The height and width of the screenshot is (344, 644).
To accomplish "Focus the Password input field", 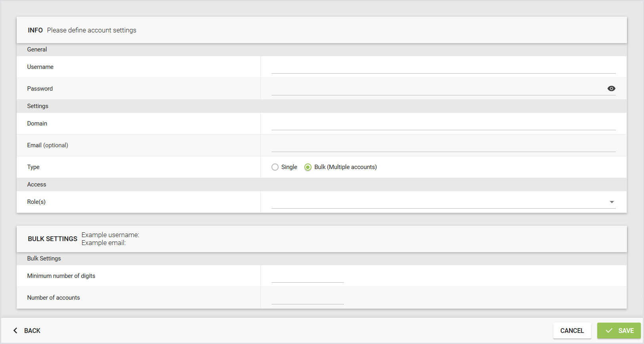I will tap(438, 89).
